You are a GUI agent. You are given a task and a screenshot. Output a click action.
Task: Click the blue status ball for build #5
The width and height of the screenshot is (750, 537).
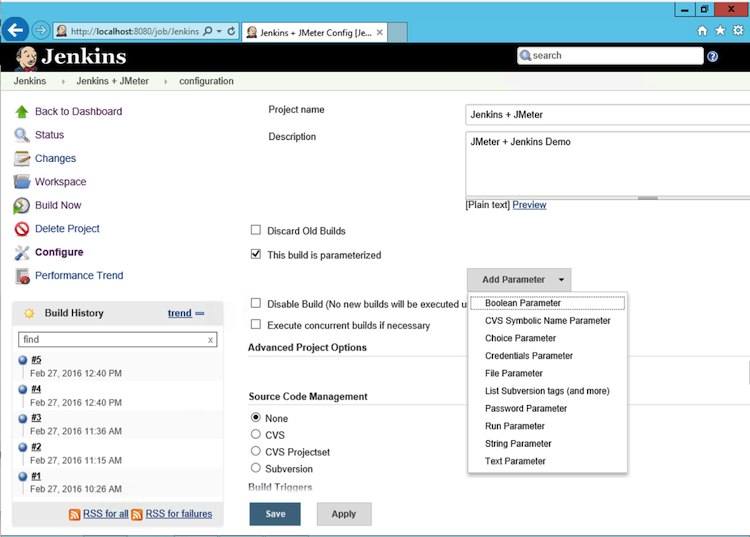(22, 360)
